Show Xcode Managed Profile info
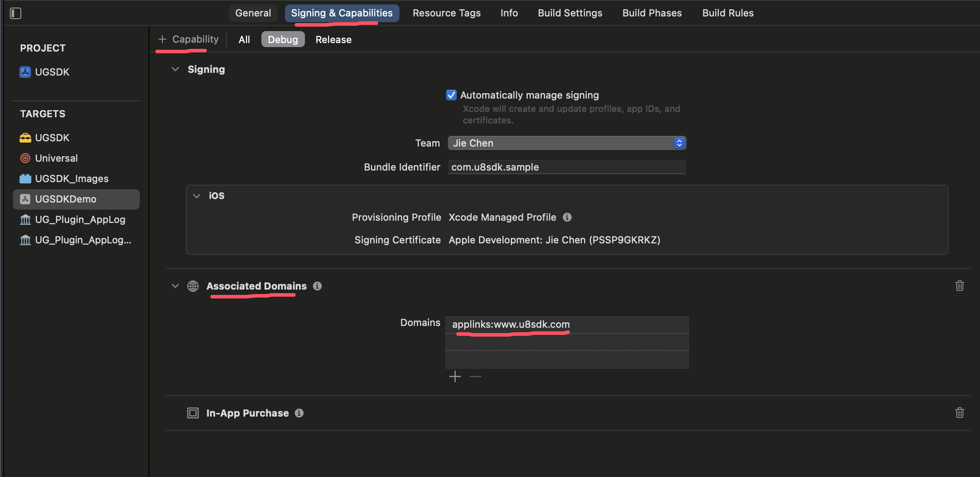 click(x=567, y=217)
